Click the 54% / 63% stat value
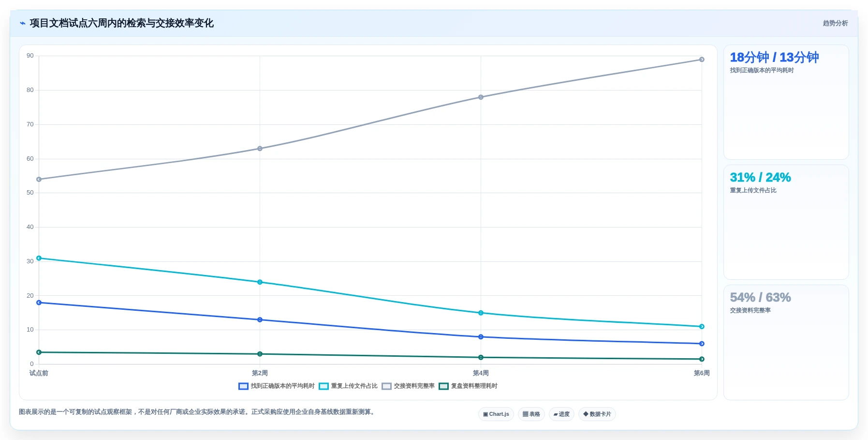The image size is (868, 440). point(760,298)
